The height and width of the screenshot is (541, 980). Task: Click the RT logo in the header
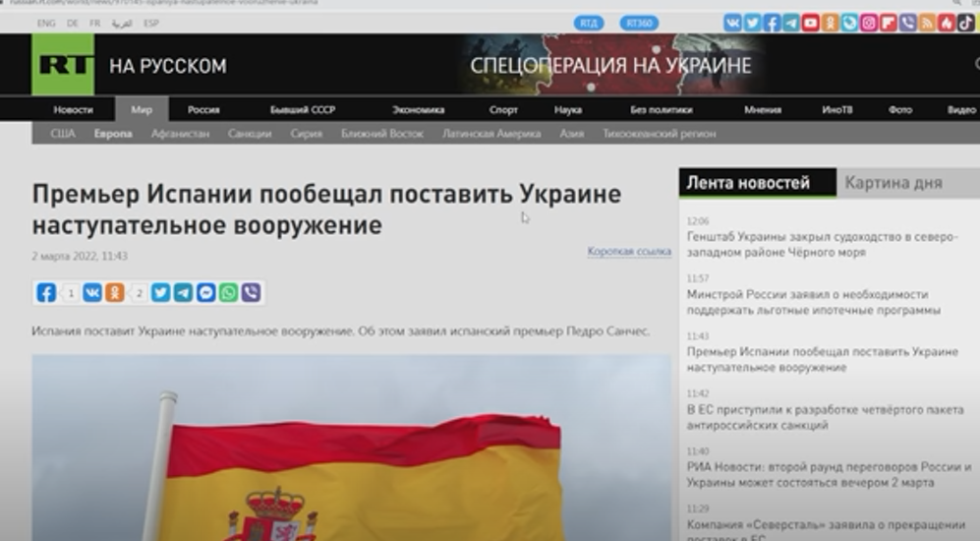[x=63, y=65]
